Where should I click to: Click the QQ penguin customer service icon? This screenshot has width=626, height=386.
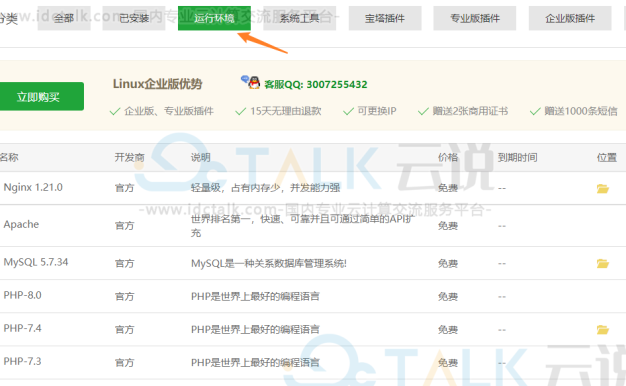(251, 82)
